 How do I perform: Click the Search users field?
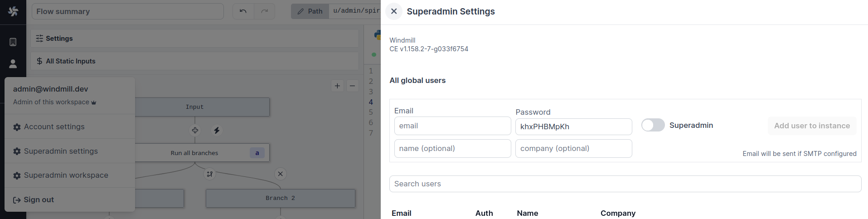click(625, 184)
